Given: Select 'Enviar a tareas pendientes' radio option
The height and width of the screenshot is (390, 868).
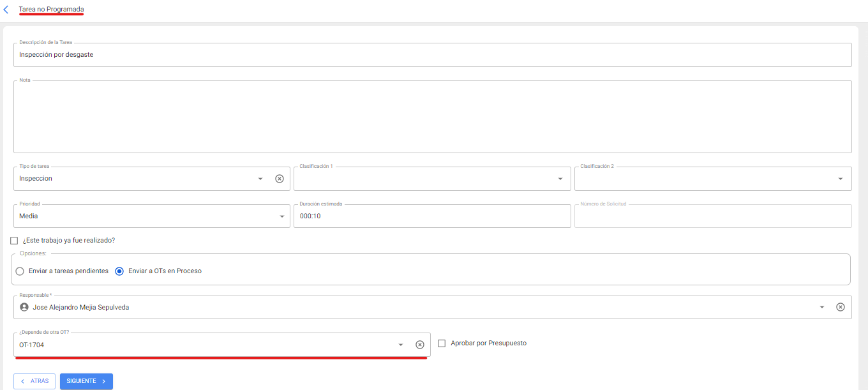Looking at the screenshot, I should point(20,271).
